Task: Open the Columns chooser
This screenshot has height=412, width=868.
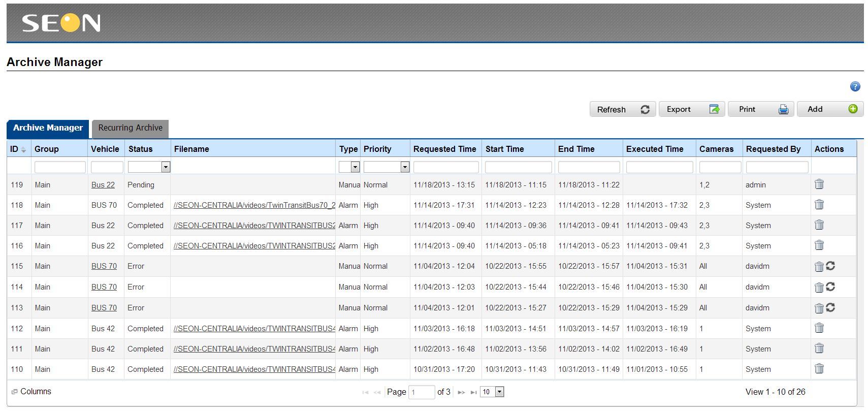Action: point(31,392)
